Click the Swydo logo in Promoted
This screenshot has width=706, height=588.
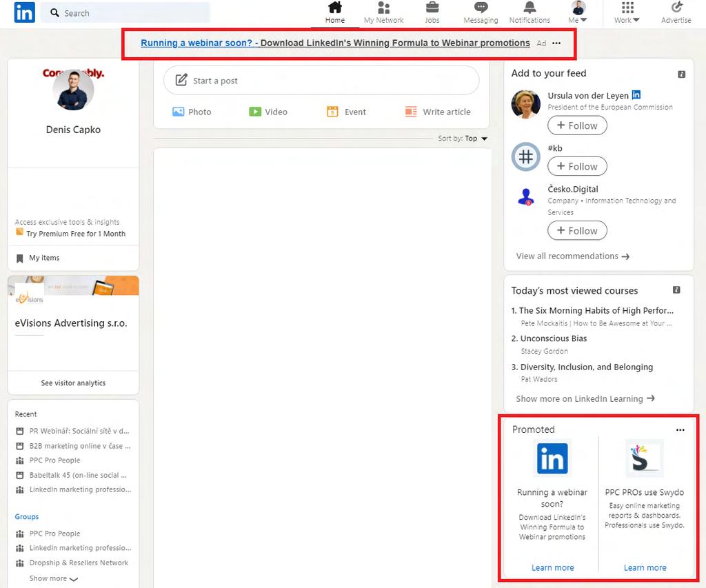pos(645,458)
